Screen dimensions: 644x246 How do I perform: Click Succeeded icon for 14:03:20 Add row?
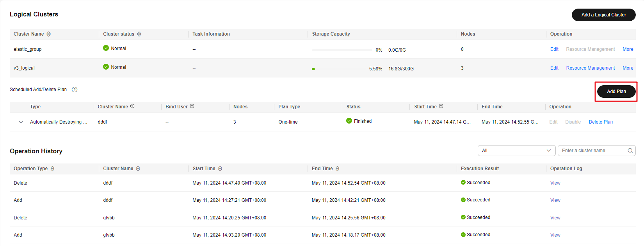463,235
